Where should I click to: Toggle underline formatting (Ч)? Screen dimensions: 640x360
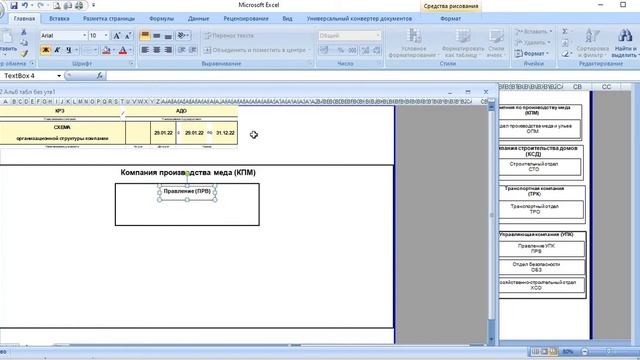[68, 50]
